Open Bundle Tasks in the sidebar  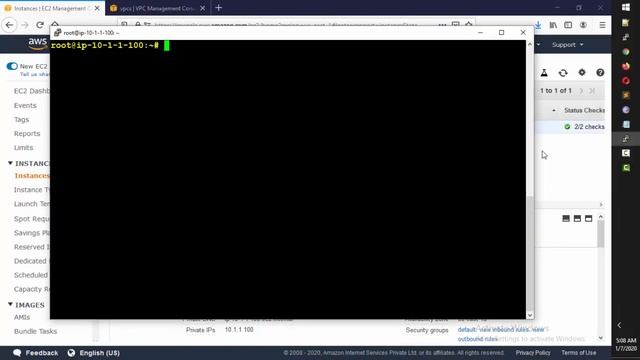(36, 331)
